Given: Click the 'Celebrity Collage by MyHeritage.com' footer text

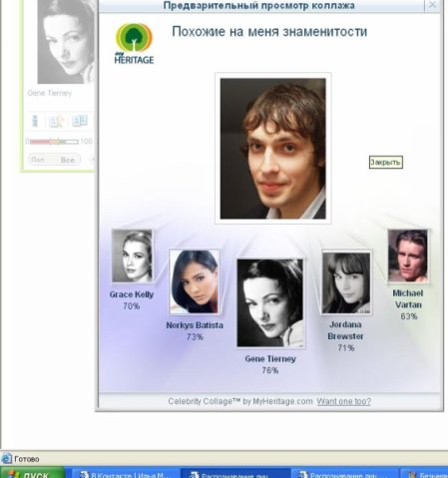Looking at the screenshot, I should [x=240, y=401].
